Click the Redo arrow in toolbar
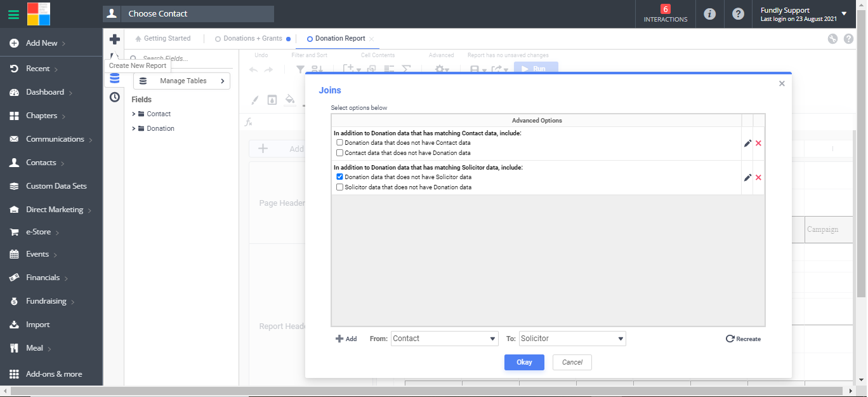Screen dimensions: 868x397 pyautogui.click(x=268, y=69)
